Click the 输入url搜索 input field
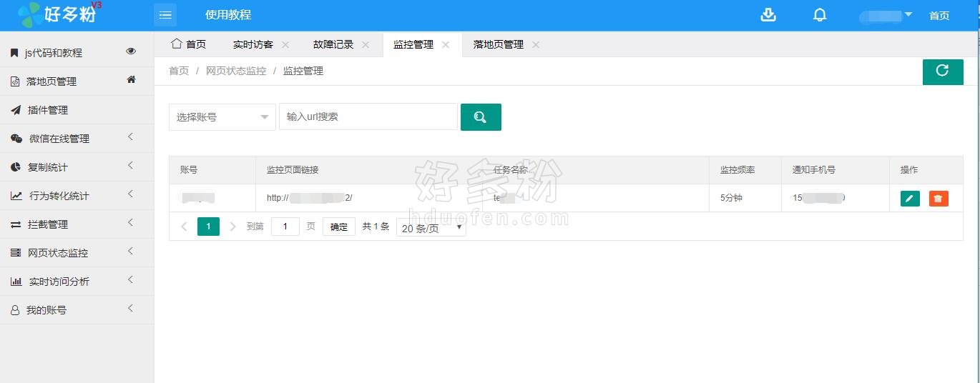980x383 pixels. tap(368, 117)
